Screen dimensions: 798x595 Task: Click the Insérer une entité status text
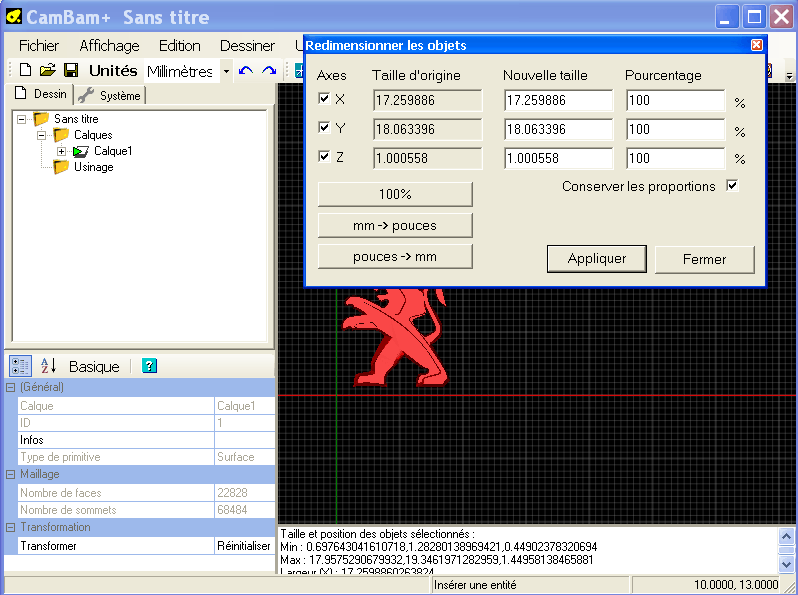click(475, 585)
